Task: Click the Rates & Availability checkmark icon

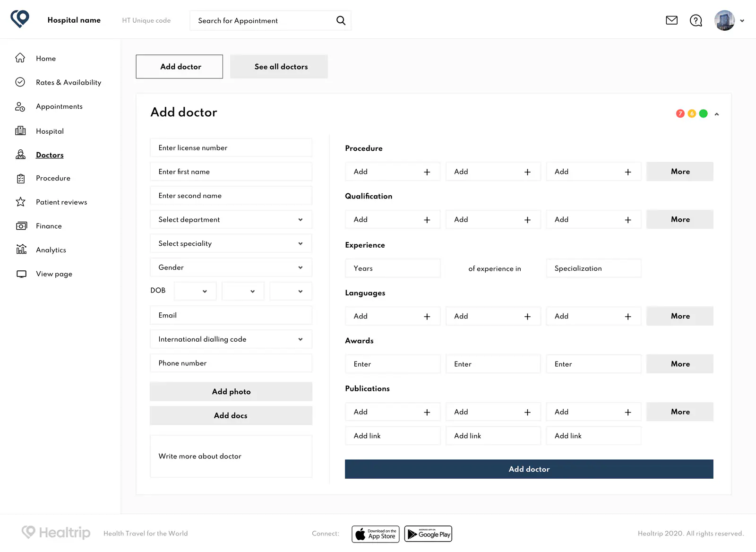Action: tap(20, 82)
